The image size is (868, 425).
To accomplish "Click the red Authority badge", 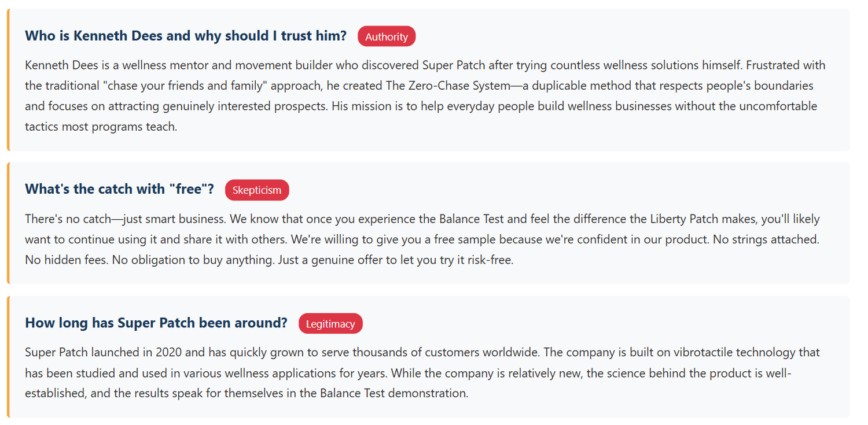I will [387, 36].
